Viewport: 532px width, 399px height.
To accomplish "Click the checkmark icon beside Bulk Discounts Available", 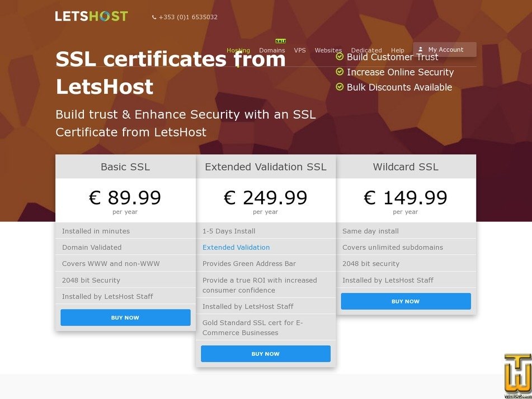I will (339, 86).
